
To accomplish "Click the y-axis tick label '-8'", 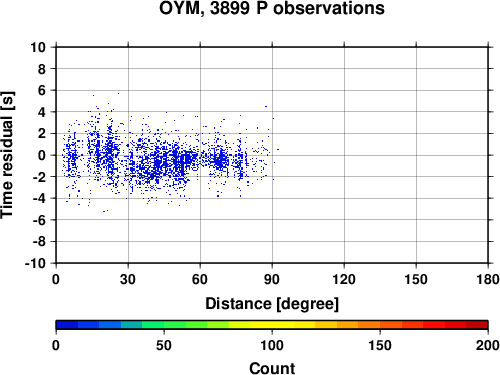I will (x=39, y=242).
